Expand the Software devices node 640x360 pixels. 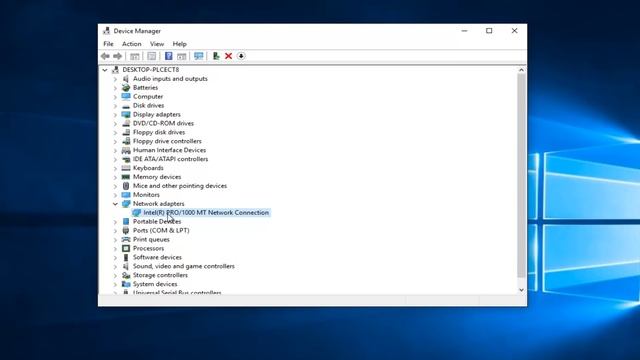pyautogui.click(x=115, y=257)
